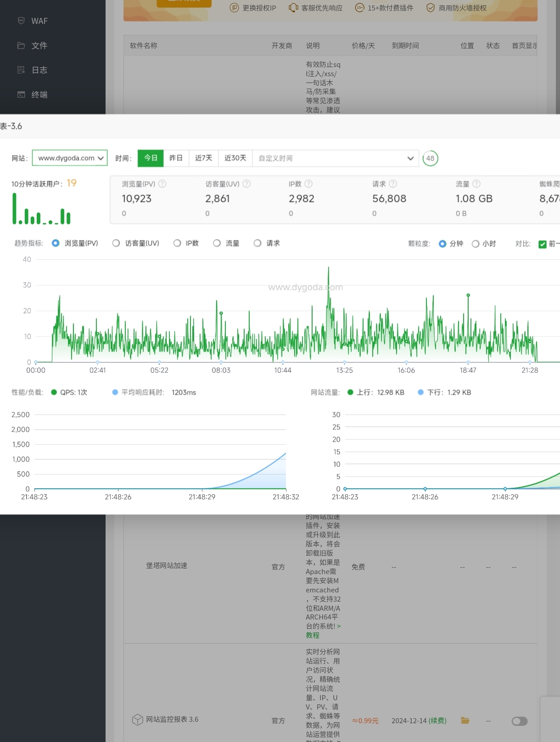
Task: Open the 终端 sidebar item
Action: [39, 95]
